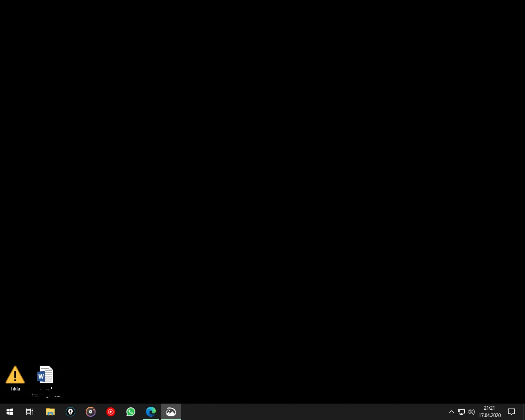The image size is (525, 420).
Task: Click the network status tray icon
Action: click(x=461, y=412)
